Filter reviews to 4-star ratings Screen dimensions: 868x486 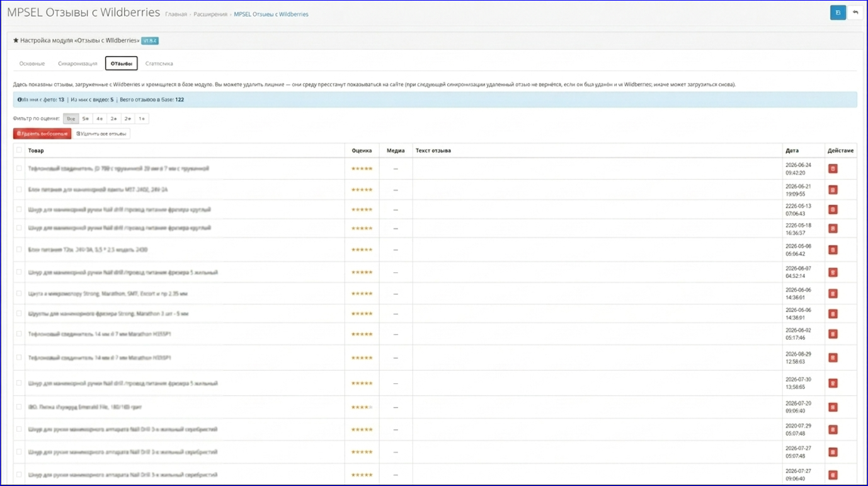pyautogui.click(x=100, y=119)
